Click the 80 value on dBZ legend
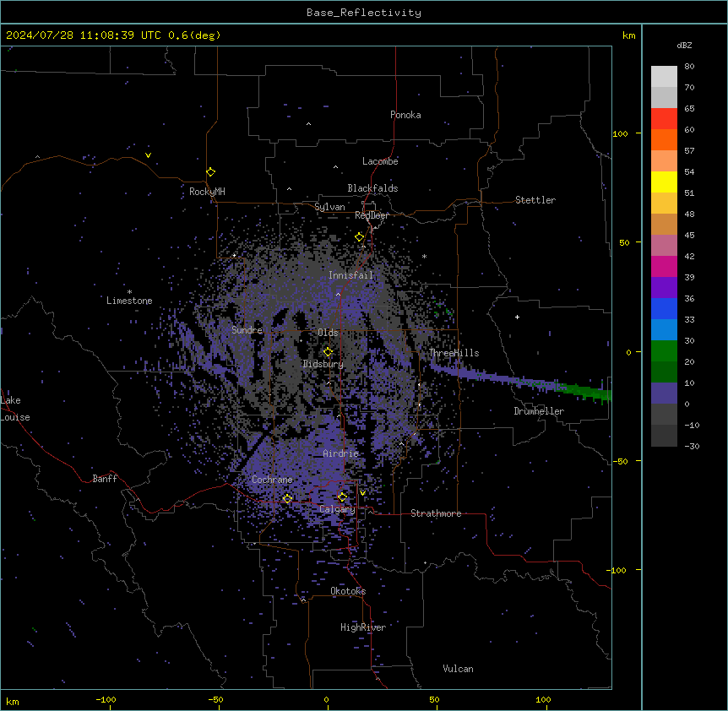The image size is (728, 711). [x=689, y=67]
